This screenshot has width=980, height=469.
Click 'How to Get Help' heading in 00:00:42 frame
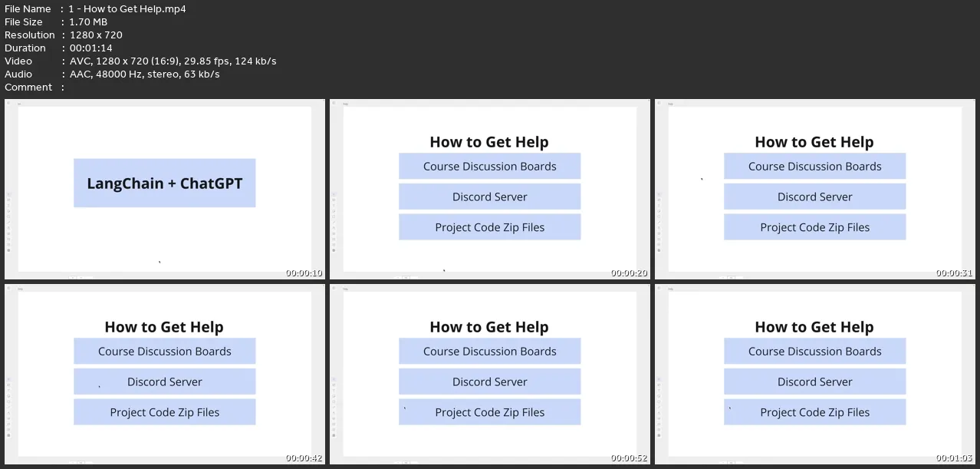coord(164,327)
